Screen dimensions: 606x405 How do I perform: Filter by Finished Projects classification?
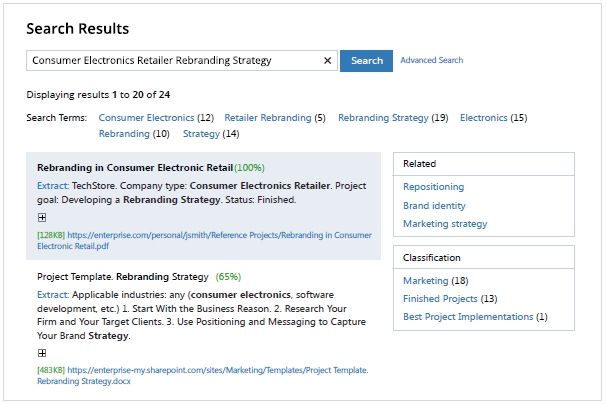point(440,299)
